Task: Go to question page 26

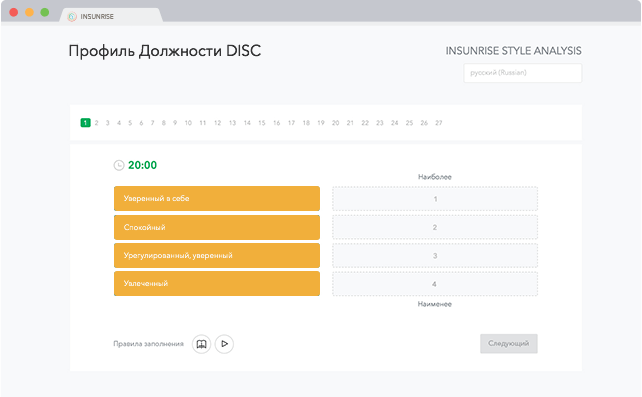Action: (x=424, y=123)
